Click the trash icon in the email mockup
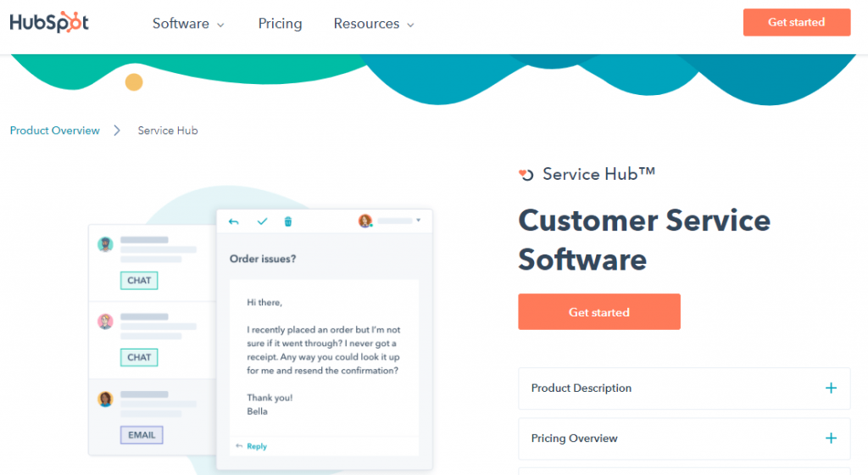Image resolution: width=868 pixels, height=475 pixels. pos(288,221)
